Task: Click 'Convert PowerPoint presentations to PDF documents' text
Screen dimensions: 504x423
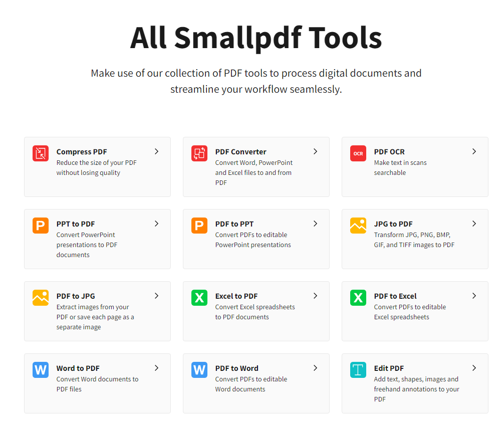Action: 87,245
